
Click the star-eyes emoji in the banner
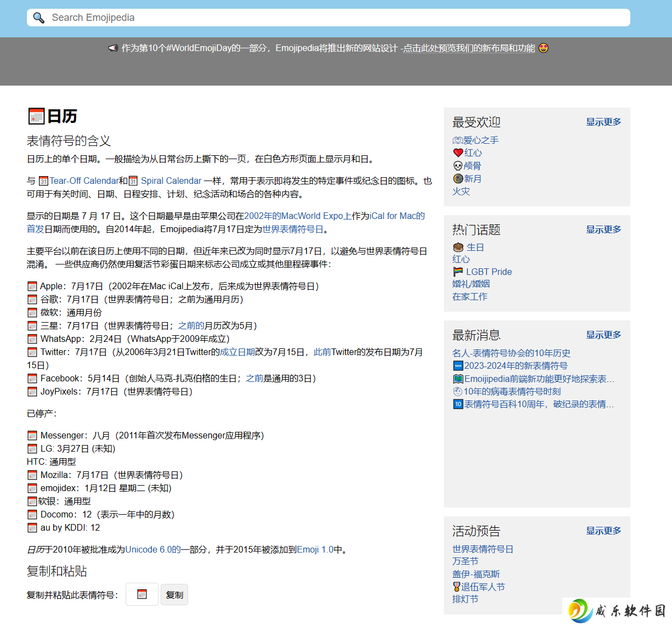(x=543, y=48)
